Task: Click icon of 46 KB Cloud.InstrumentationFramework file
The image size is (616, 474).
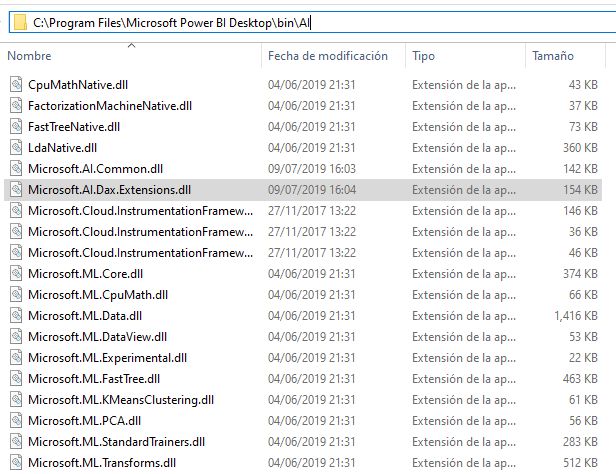Action: (16, 253)
